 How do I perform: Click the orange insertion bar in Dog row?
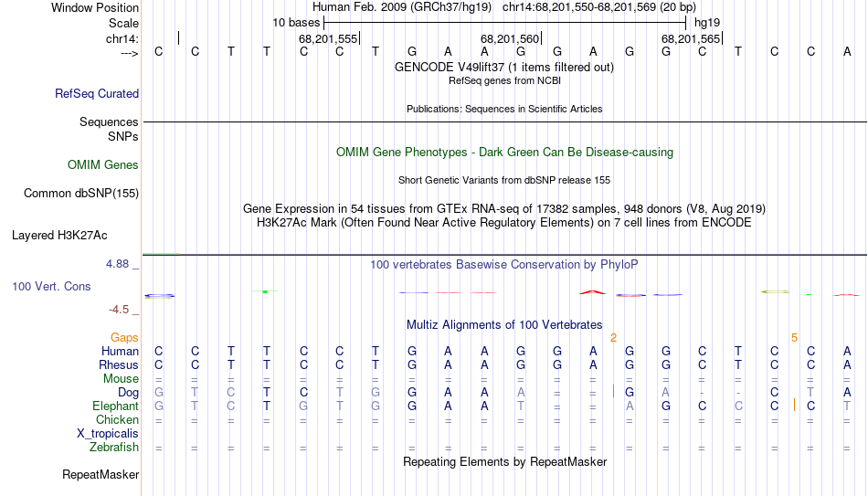click(613, 391)
